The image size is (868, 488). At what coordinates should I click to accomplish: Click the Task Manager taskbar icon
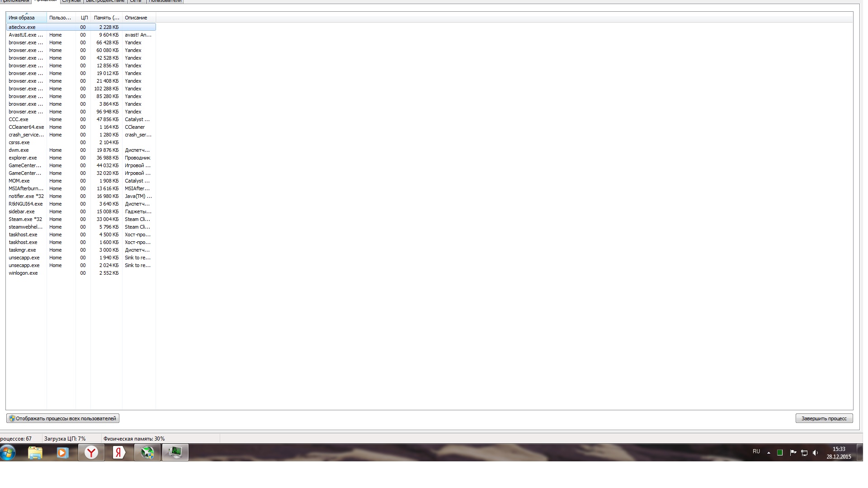175,452
